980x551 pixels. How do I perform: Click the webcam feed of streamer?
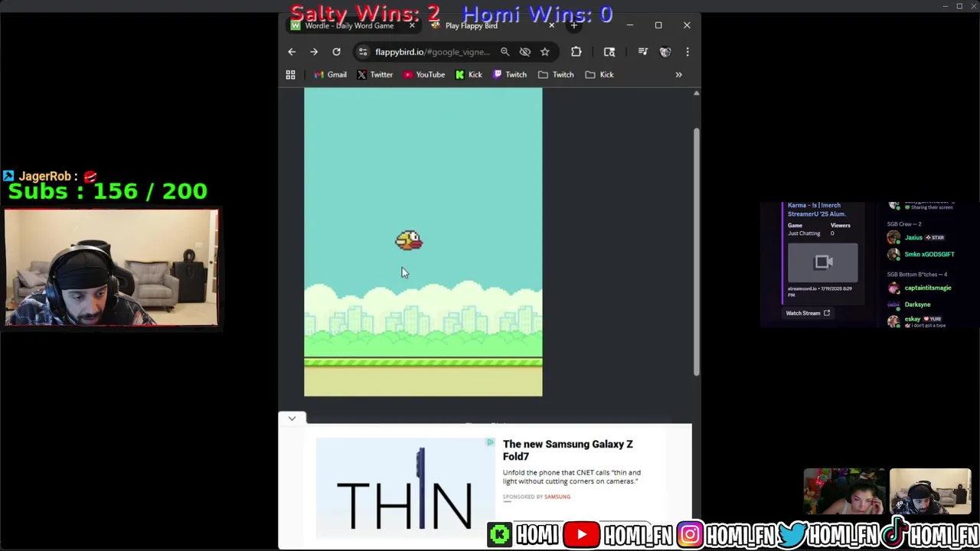(x=112, y=268)
